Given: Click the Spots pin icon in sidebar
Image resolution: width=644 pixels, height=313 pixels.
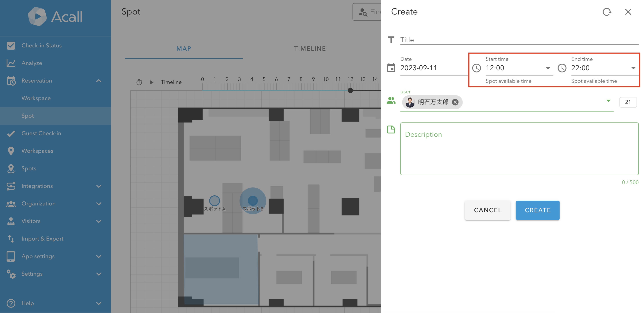Looking at the screenshot, I should click(x=11, y=169).
